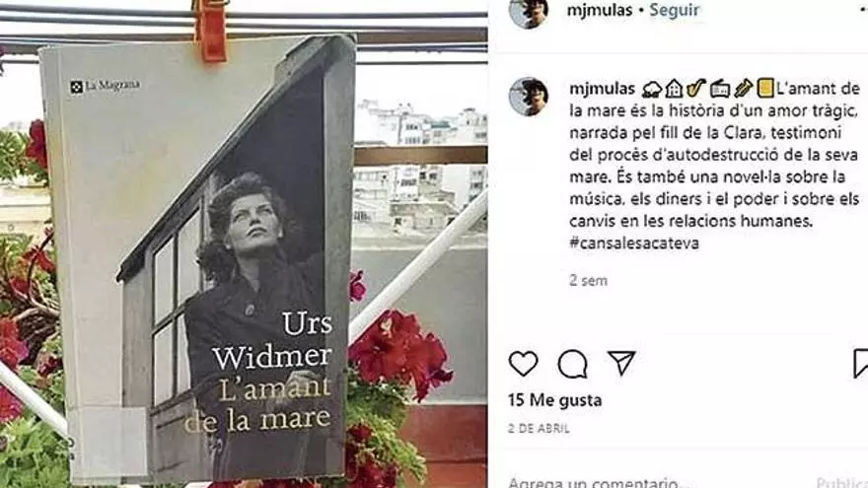
Task: Click the Publicar button
Action: point(841,482)
